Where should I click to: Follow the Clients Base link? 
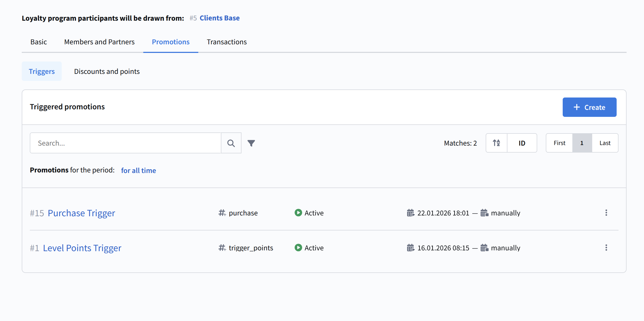219,18
